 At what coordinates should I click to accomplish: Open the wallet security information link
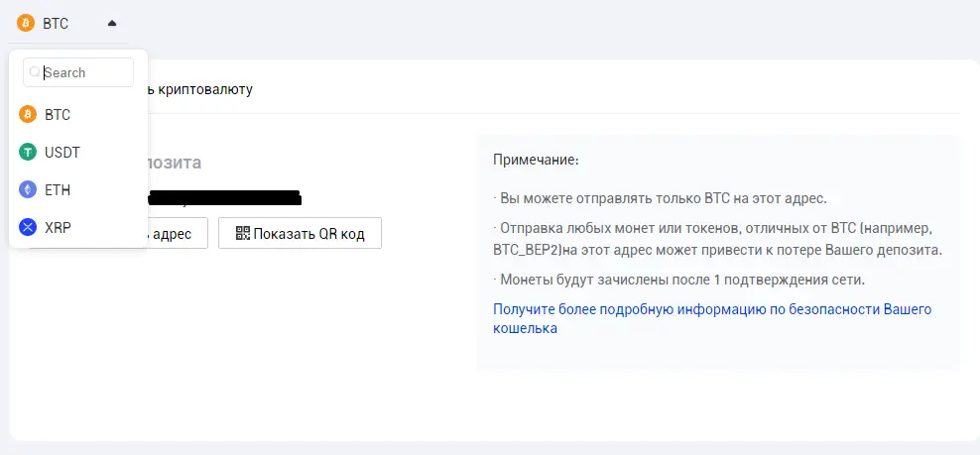tap(712, 319)
